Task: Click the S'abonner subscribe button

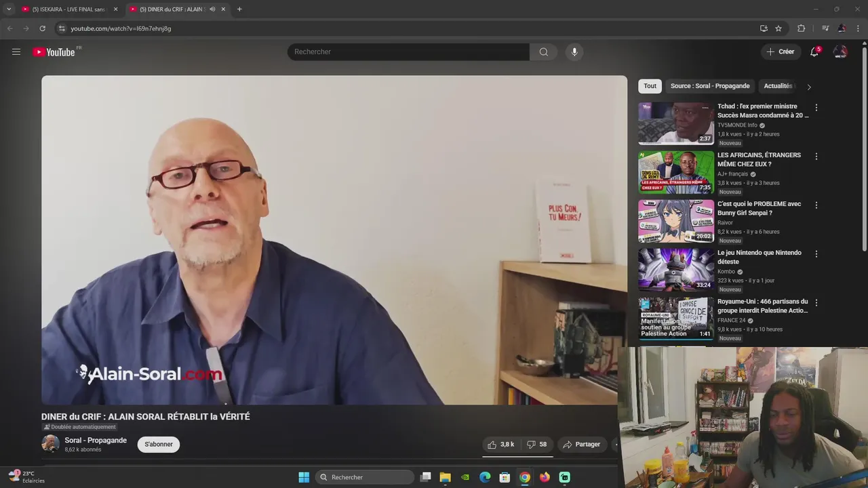Action: click(158, 445)
